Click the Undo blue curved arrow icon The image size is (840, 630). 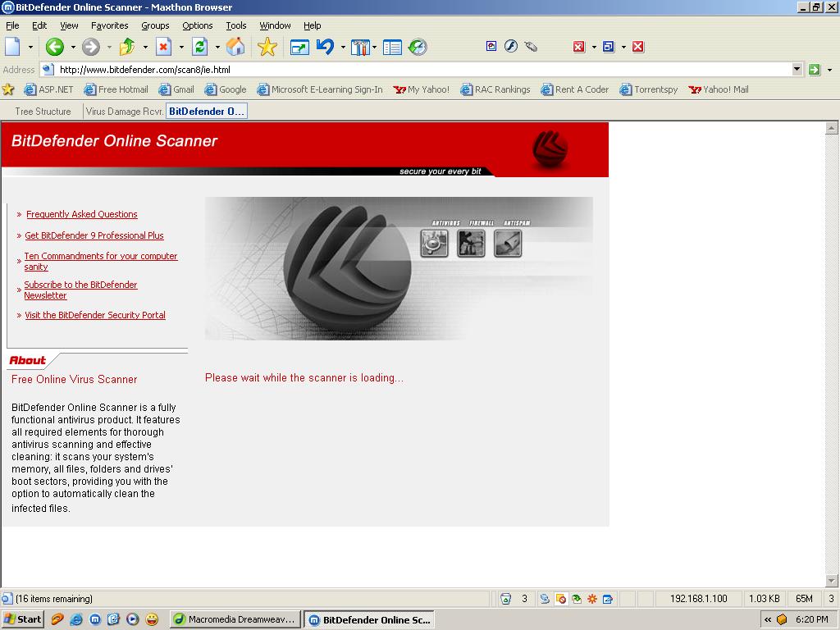(x=325, y=47)
